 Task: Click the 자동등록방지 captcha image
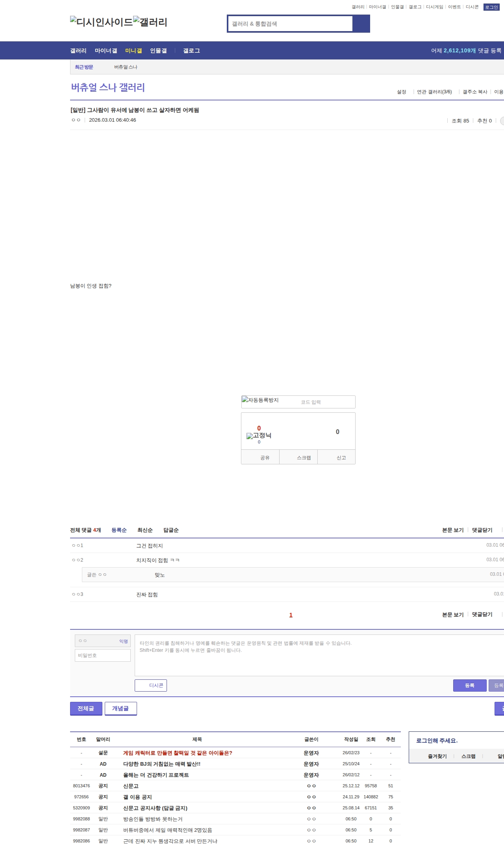(260, 401)
